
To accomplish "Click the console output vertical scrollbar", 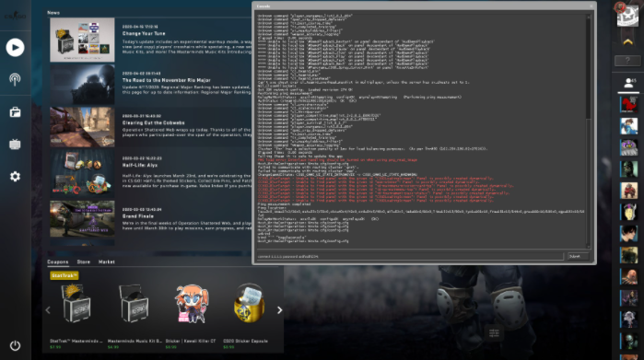I will tap(588, 132).
